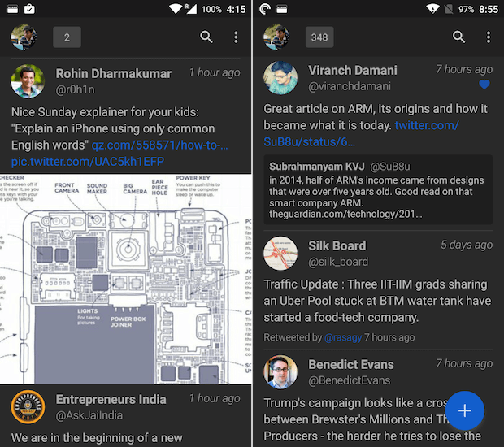This screenshot has width=504, height=447.
Task: Open overflow menu on the left screen
Action: tap(236, 37)
